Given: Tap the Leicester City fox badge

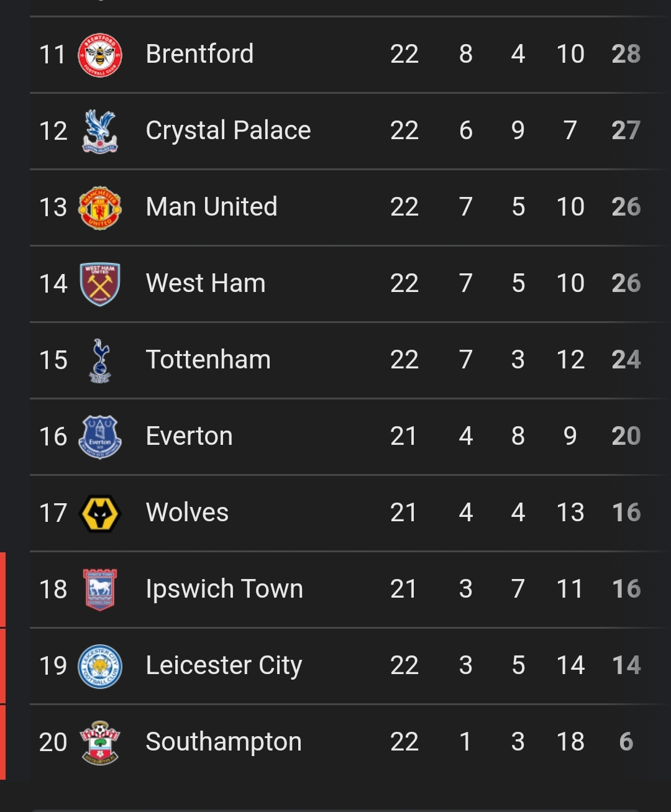Looking at the screenshot, I should pyautogui.click(x=100, y=666).
